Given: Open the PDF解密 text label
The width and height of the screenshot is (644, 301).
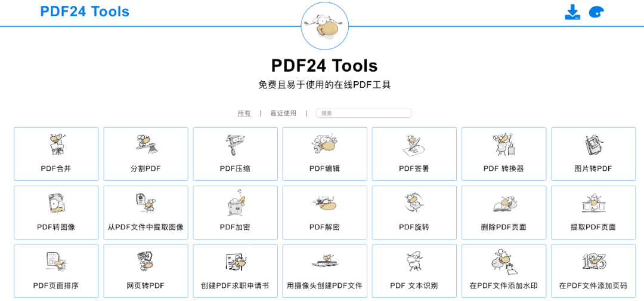Looking at the screenshot, I should (324, 227).
